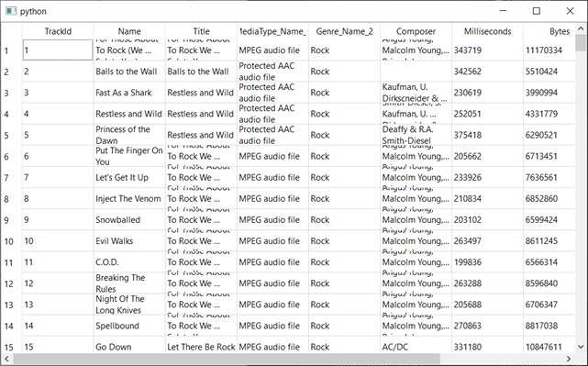Viewport: 588px width, 366px height.
Task: Click the 'Night Of The Long Knives' cell
Action: 129,305
